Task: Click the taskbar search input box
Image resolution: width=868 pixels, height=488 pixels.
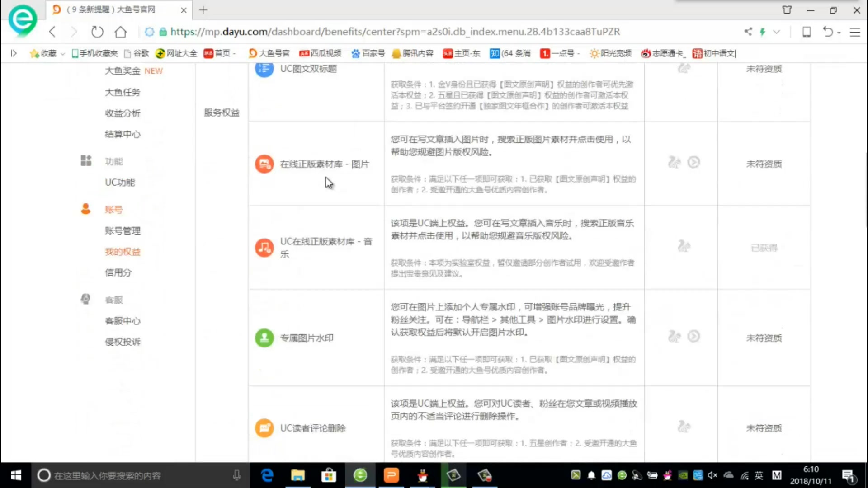Action: pos(140,475)
